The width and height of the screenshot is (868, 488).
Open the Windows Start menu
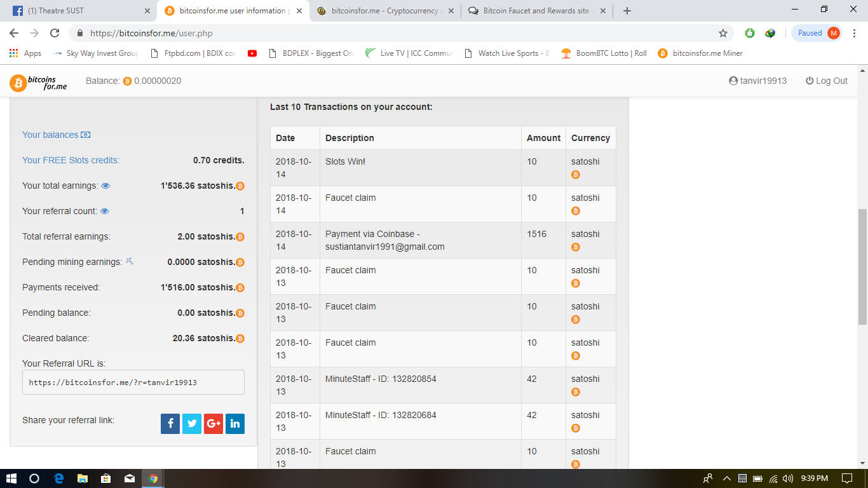tap(11, 478)
